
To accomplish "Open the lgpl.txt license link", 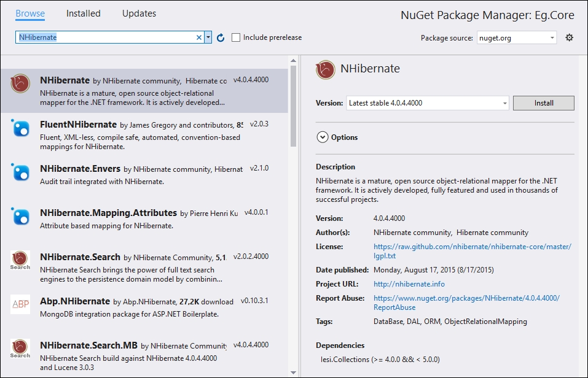I will (472, 251).
